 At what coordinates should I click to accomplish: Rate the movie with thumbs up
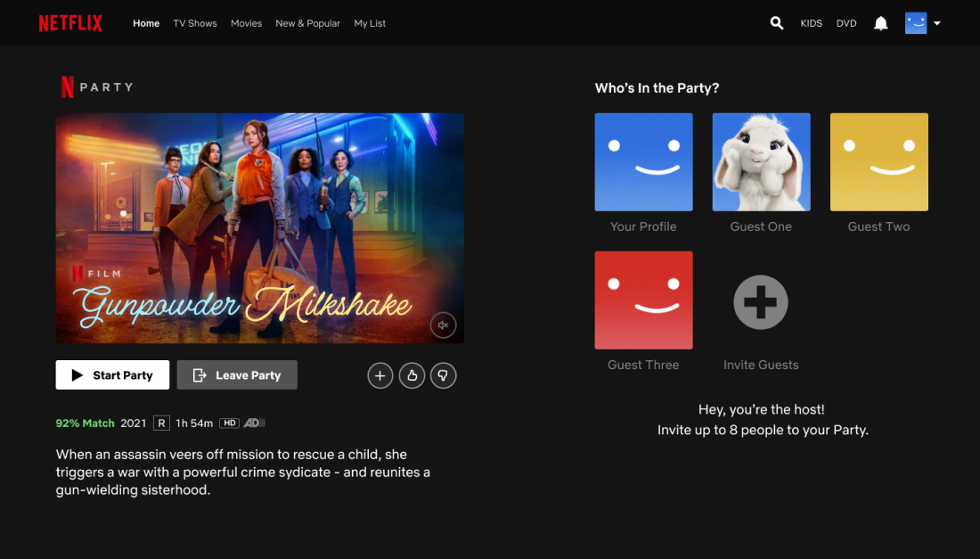point(412,376)
